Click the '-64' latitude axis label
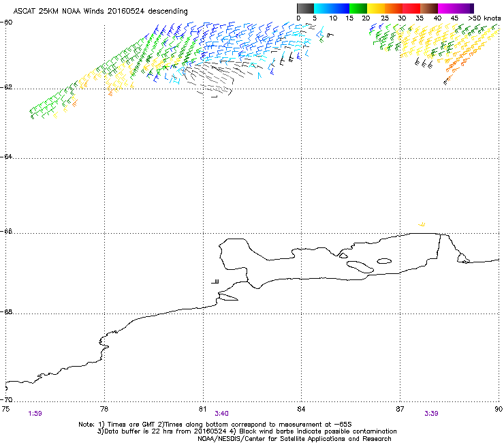504x443 pixels. coord(6,157)
